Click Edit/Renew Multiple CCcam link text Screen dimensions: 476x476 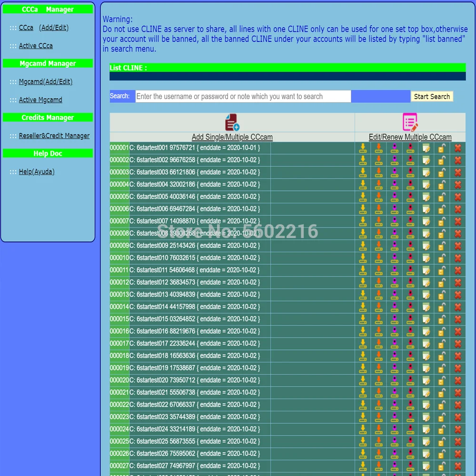(410, 137)
